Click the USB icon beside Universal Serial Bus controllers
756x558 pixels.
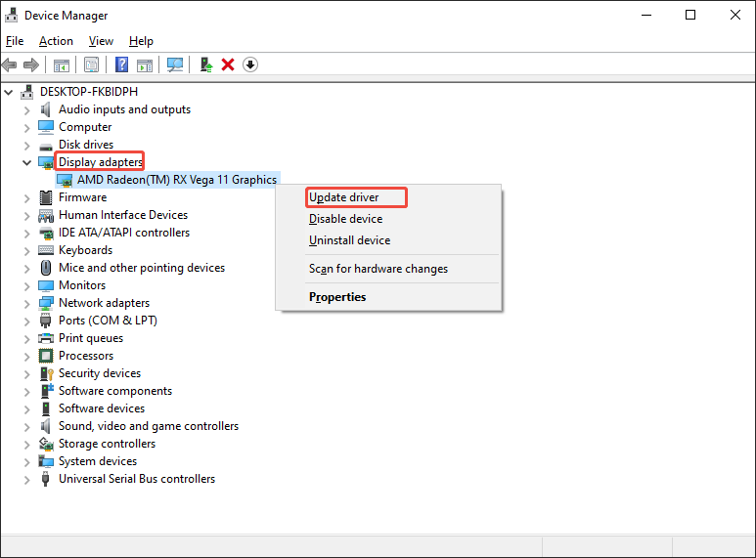(x=46, y=479)
